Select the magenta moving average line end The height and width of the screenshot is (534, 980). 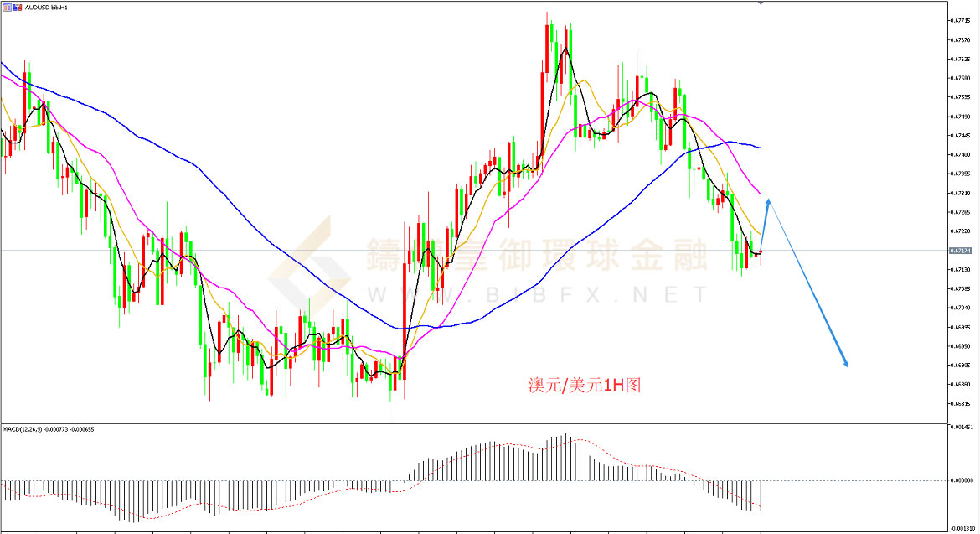(759, 194)
